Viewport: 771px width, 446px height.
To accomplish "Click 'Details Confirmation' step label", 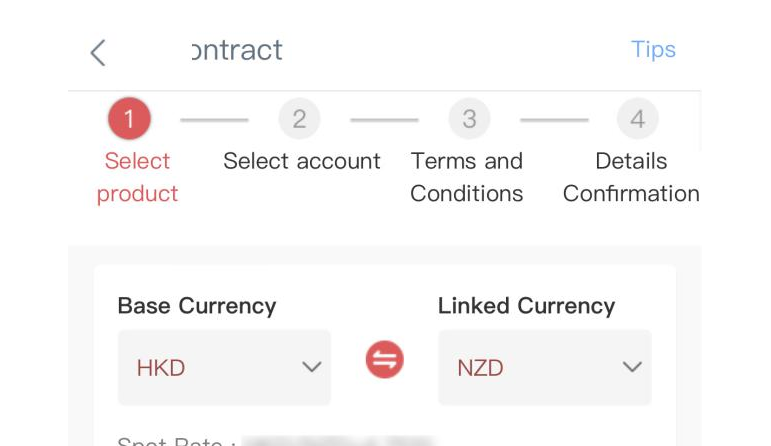I will (x=631, y=177).
